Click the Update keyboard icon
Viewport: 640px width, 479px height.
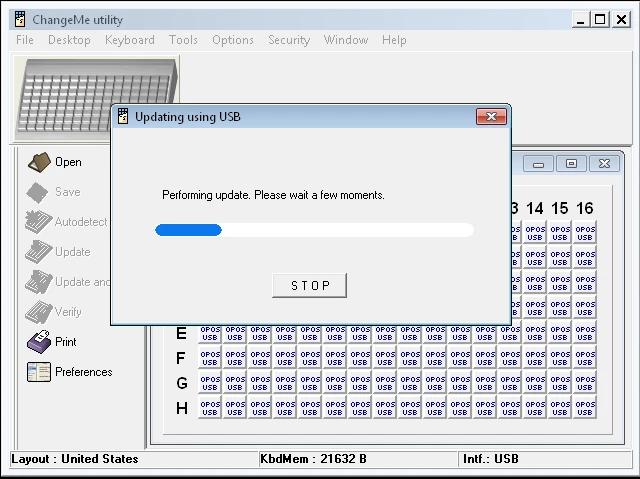coord(38,252)
